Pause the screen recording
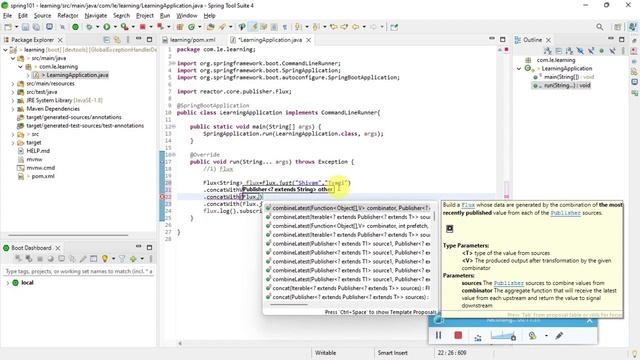The width and height of the screenshot is (640, 360). pos(438,336)
